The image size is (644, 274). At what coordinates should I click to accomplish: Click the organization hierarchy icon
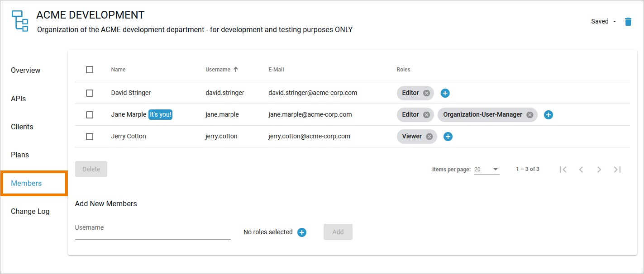tap(19, 21)
